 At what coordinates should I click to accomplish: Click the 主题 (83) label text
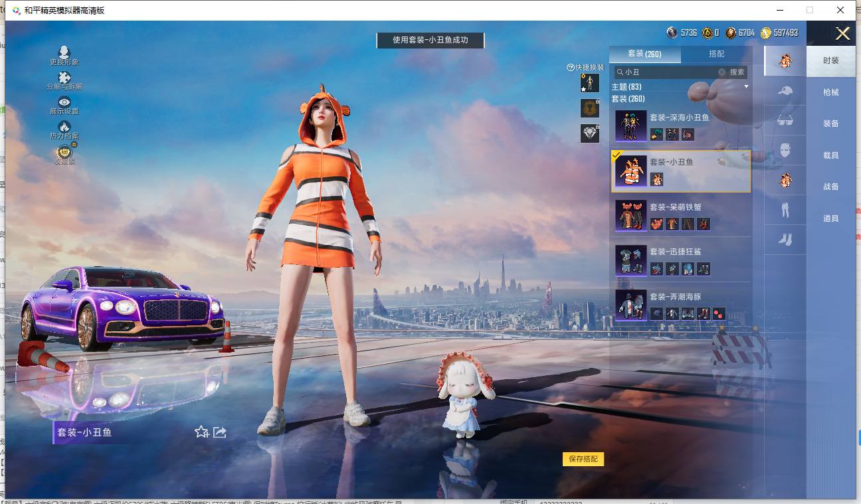(626, 87)
